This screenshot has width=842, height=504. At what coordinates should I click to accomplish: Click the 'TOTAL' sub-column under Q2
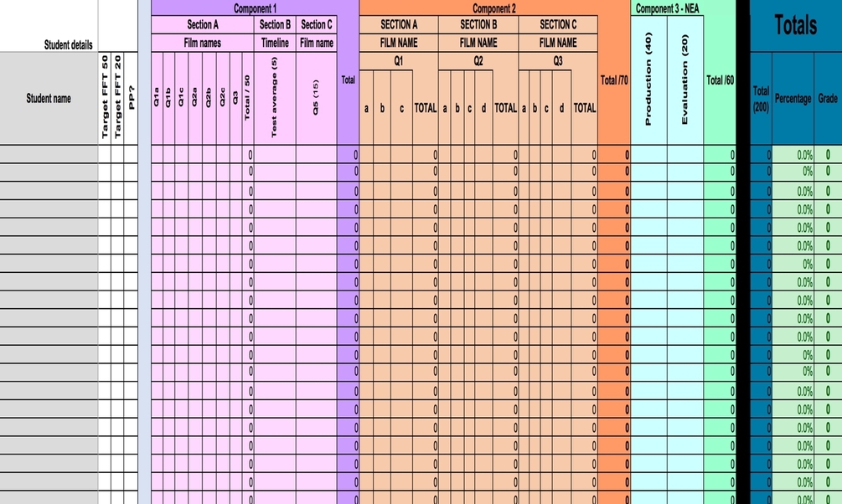(505, 108)
